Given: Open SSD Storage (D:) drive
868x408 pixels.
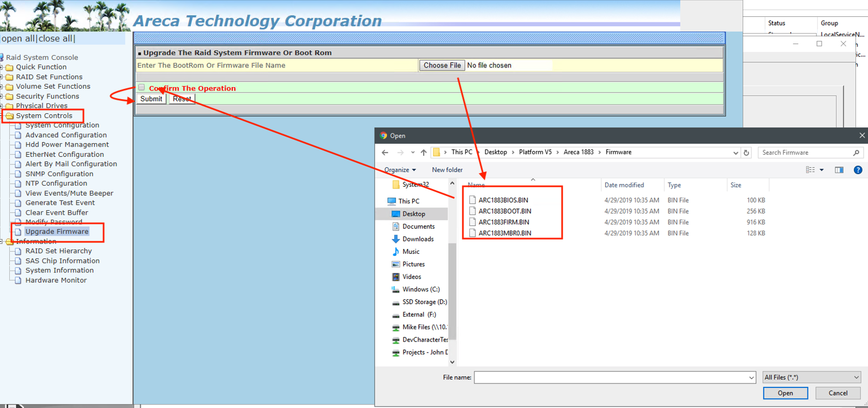Looking at the screenshot, I should point(424,302).
